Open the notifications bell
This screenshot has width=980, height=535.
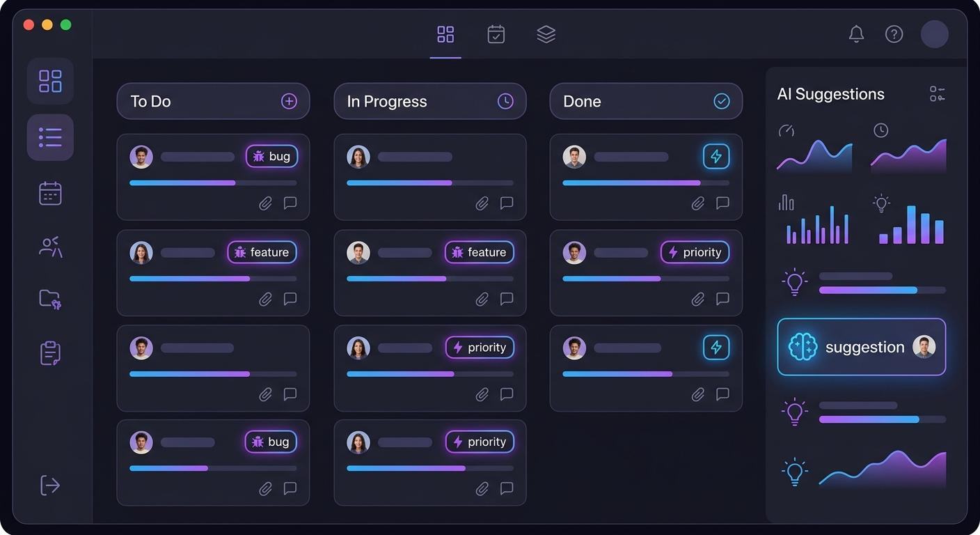856,34
